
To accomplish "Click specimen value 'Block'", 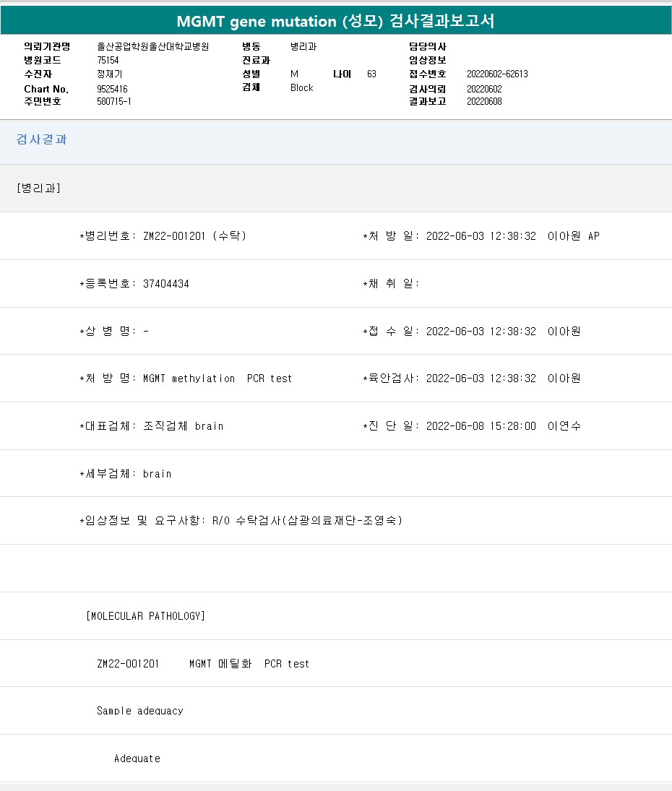I will (x=302, y=88).
